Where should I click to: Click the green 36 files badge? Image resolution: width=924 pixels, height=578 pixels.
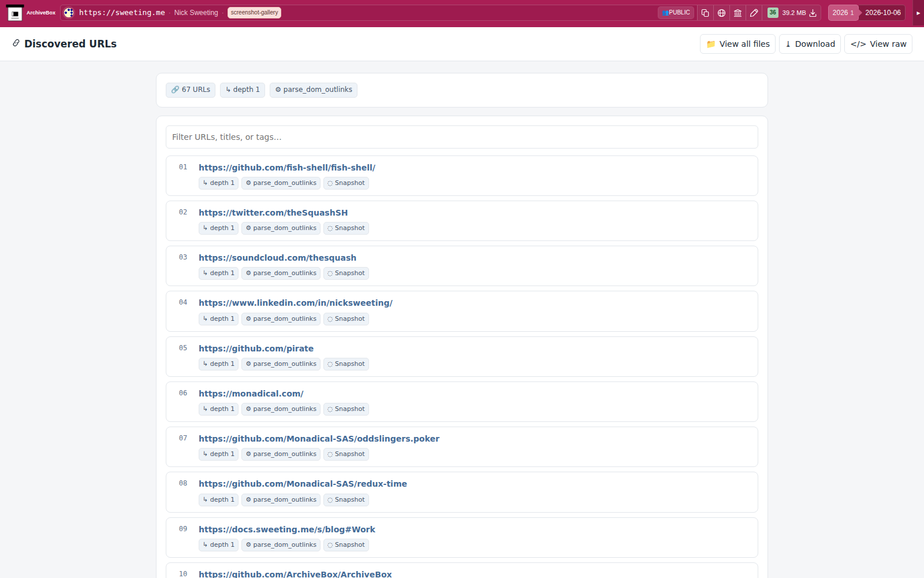773,13
